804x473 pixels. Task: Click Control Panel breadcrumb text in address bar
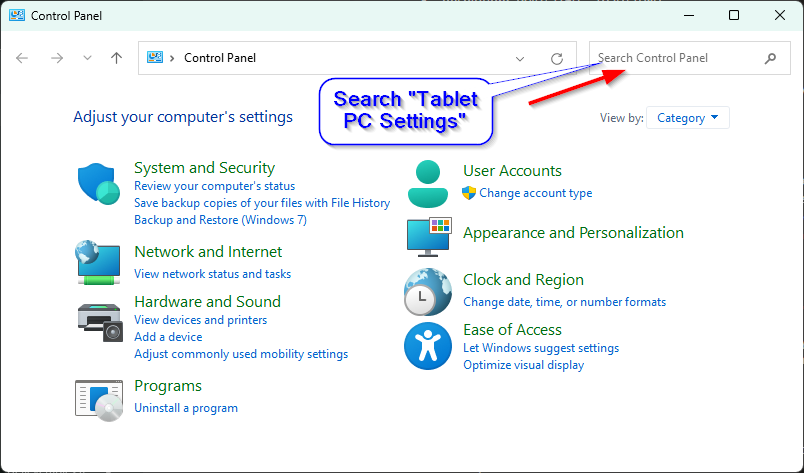(x=220, y=58)
